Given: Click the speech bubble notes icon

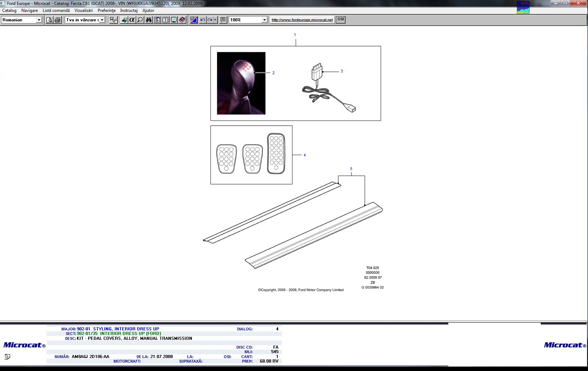Looking at the screenshot, I should [223, 20].
